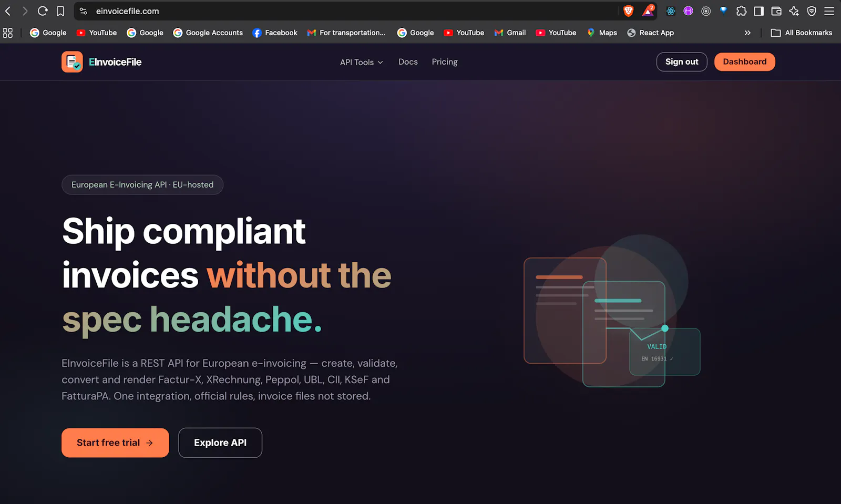Click the EInvoiceFile logo icon
Viewport: 841px width, 504px height.
coord(72,62)
